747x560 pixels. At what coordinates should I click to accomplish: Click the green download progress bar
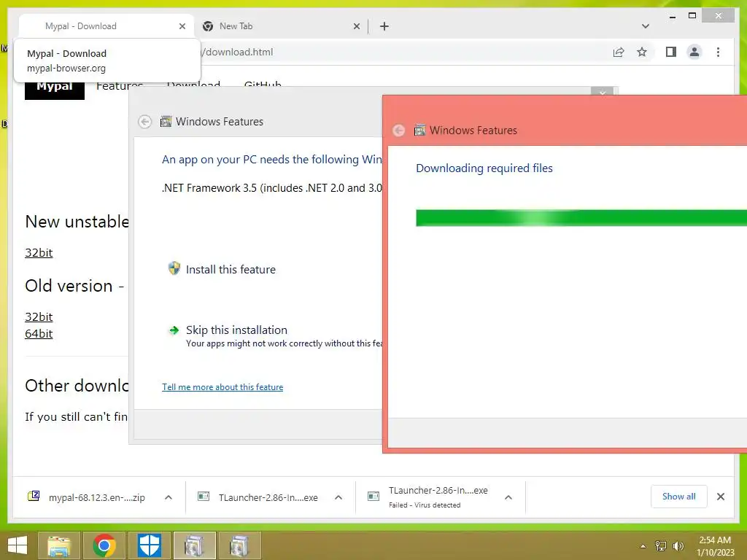coord(581,218)
